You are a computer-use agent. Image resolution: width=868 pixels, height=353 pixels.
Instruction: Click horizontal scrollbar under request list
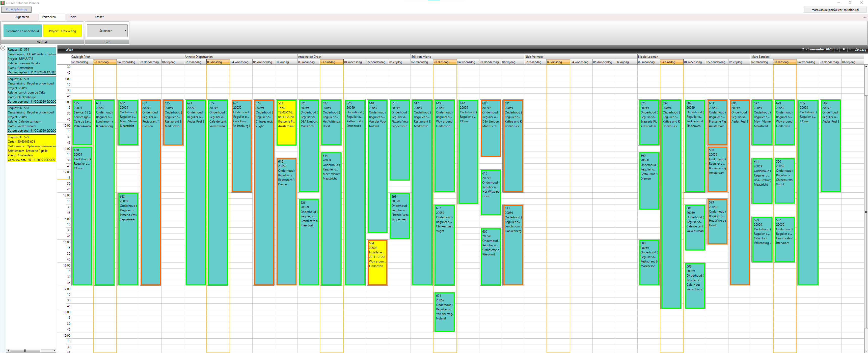click(x=31, y=351)
